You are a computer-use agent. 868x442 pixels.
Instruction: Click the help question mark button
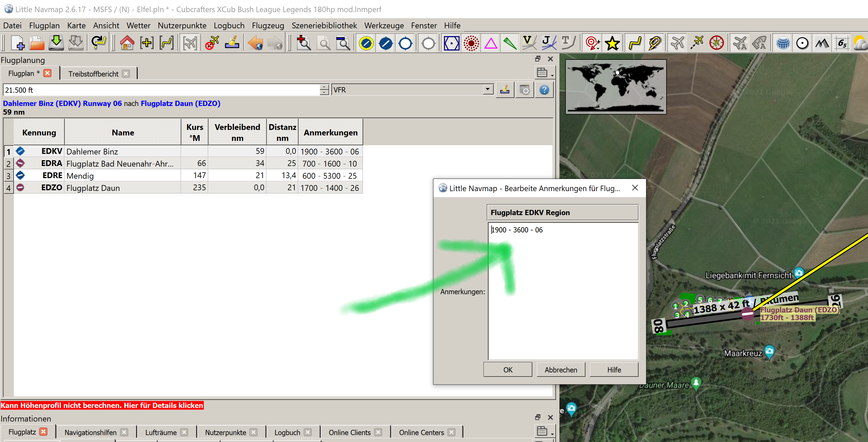tap(544, 89)
